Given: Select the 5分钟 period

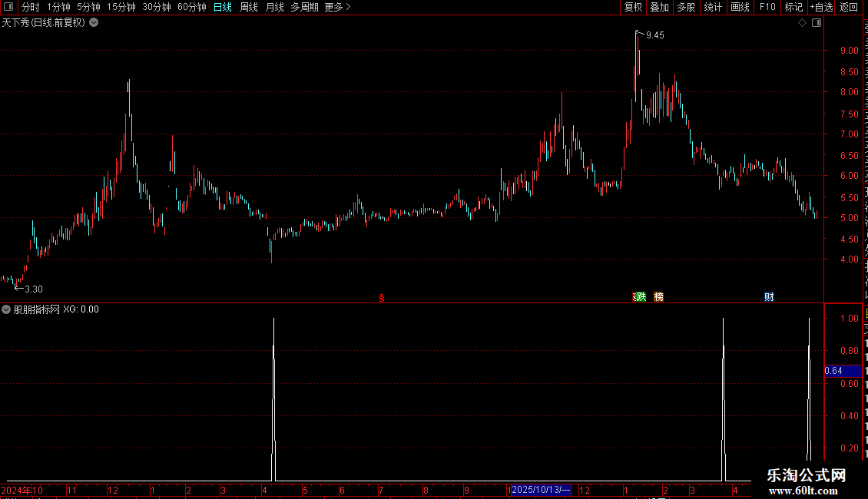Looking at the screenshot, I should coord(88,7).
